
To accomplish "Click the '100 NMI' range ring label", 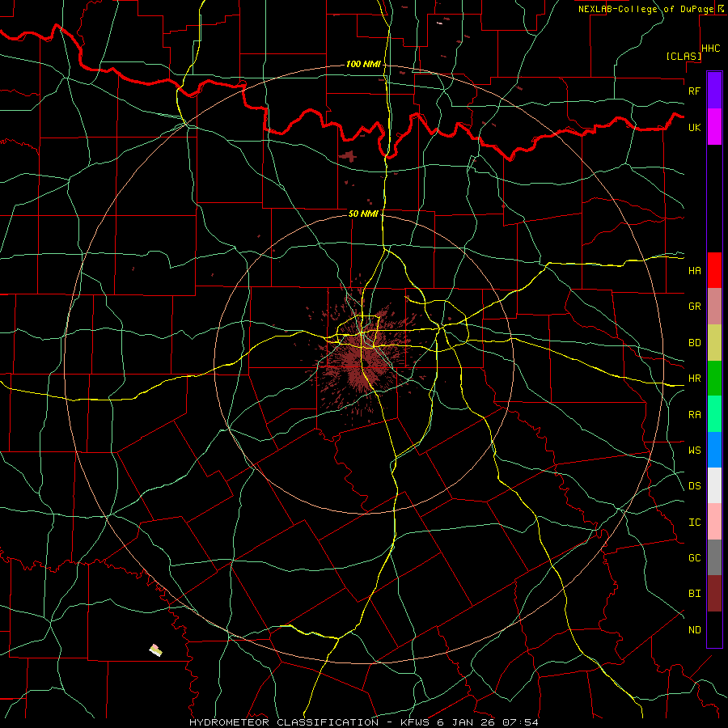I will point(363,64).
